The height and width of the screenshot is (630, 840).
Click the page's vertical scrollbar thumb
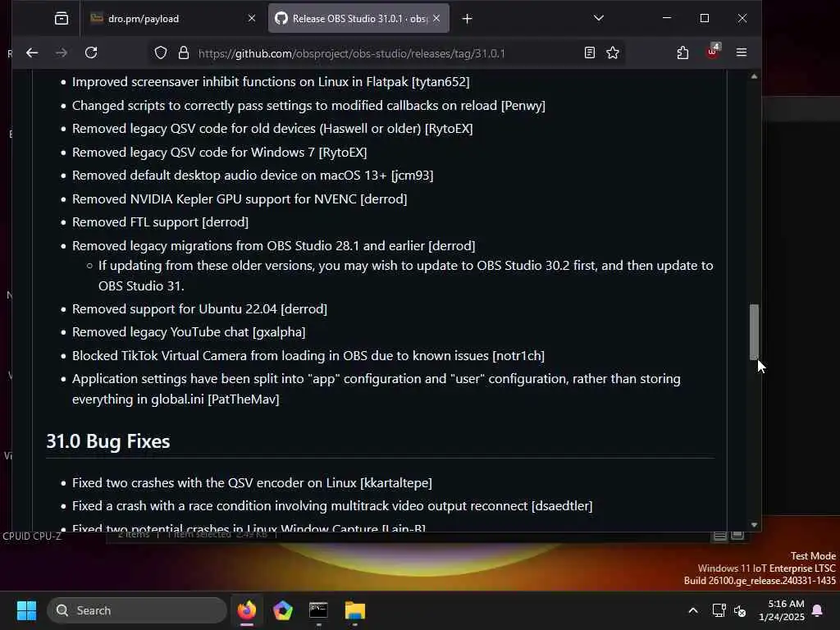pos(754,331)
